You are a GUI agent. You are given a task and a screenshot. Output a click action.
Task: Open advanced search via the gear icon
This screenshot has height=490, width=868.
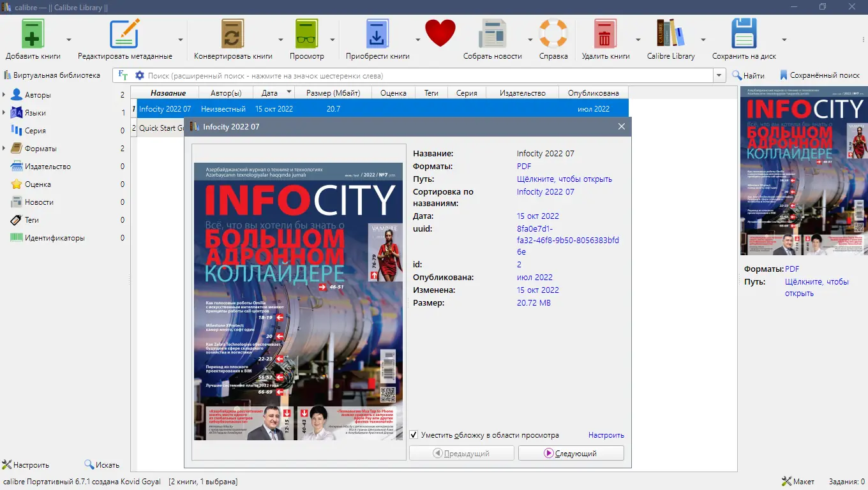click(140, 75)
